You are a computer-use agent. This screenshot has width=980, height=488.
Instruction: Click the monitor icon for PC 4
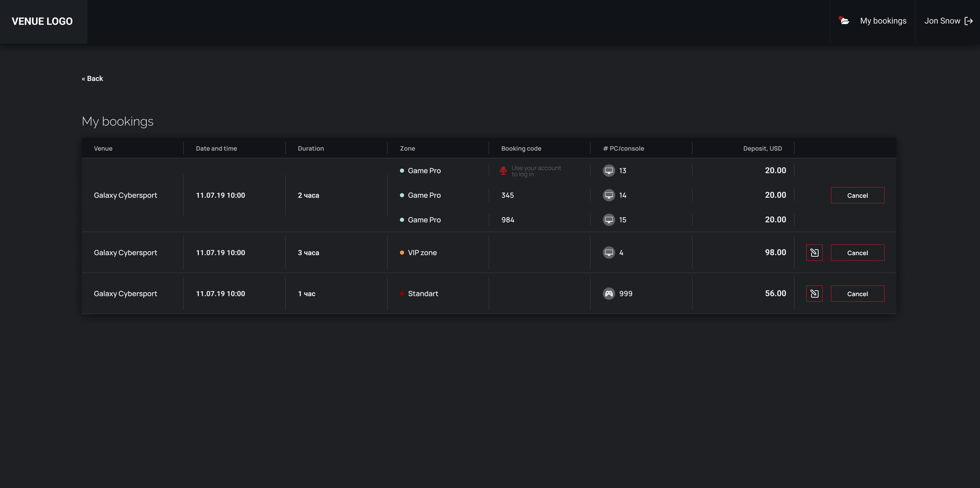point(609,253)
